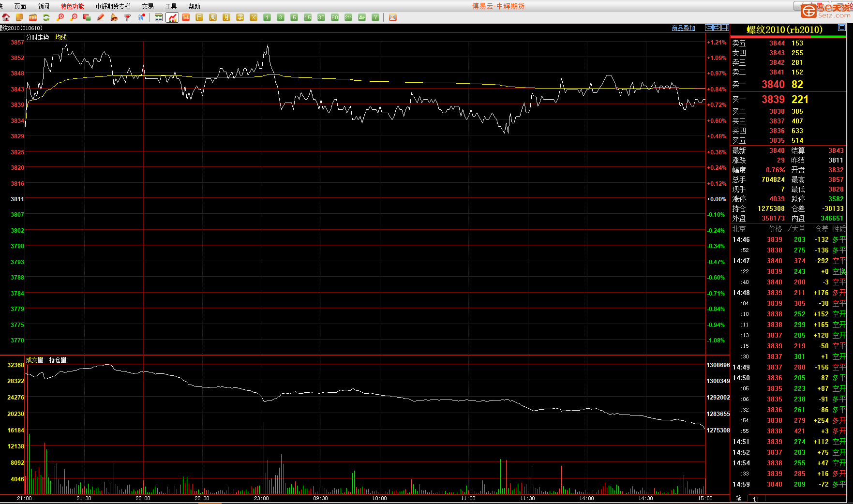Screen dimensions: 853x504
Task: Switch to the 价 tab at bottom
Action: click(756, 498)
